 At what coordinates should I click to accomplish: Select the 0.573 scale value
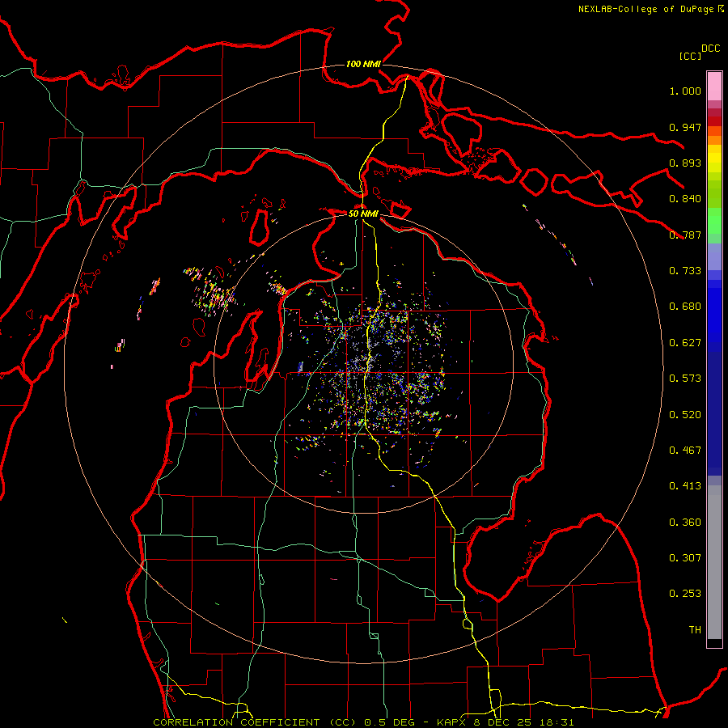coord(685,379)
